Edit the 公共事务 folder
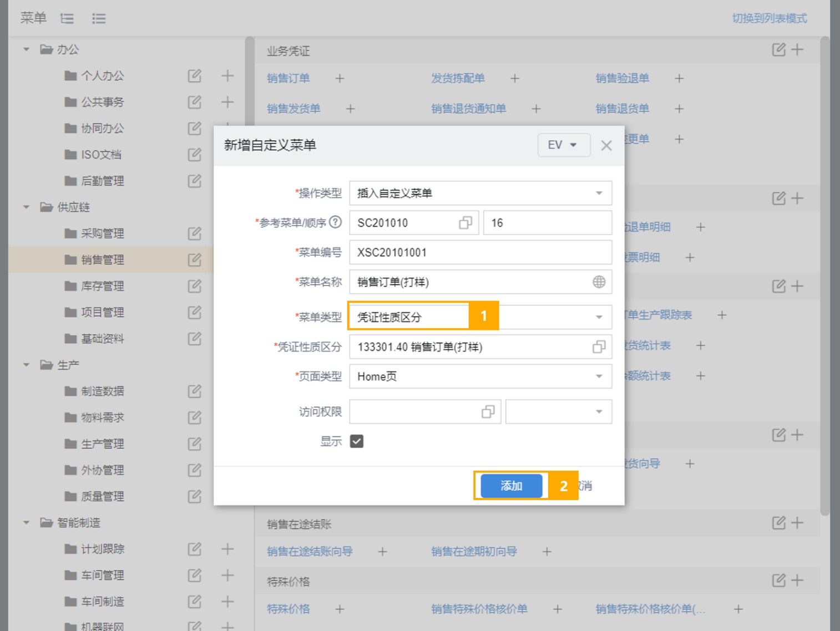This screenshot has height=631, width=840. pyautogui.click(x=194, y=102)
